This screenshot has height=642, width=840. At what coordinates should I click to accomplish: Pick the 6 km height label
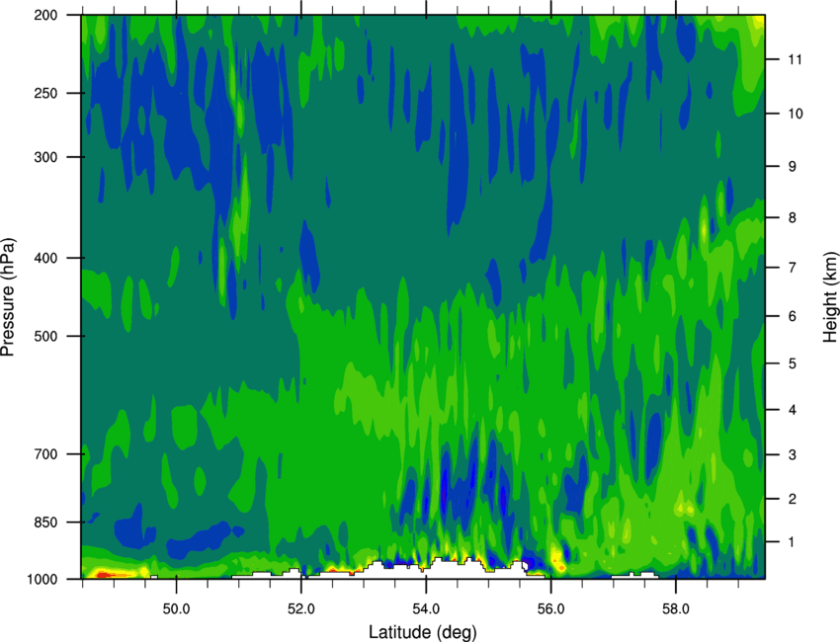792,316
